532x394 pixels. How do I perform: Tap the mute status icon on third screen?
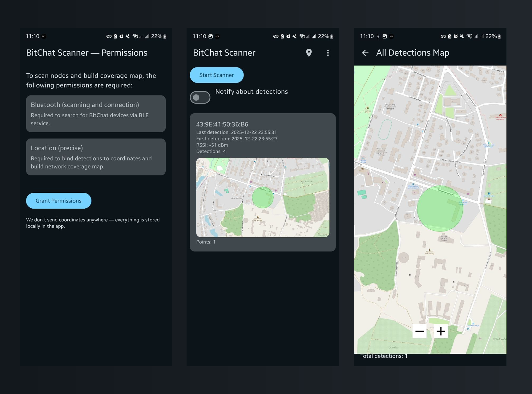[462, 36]
